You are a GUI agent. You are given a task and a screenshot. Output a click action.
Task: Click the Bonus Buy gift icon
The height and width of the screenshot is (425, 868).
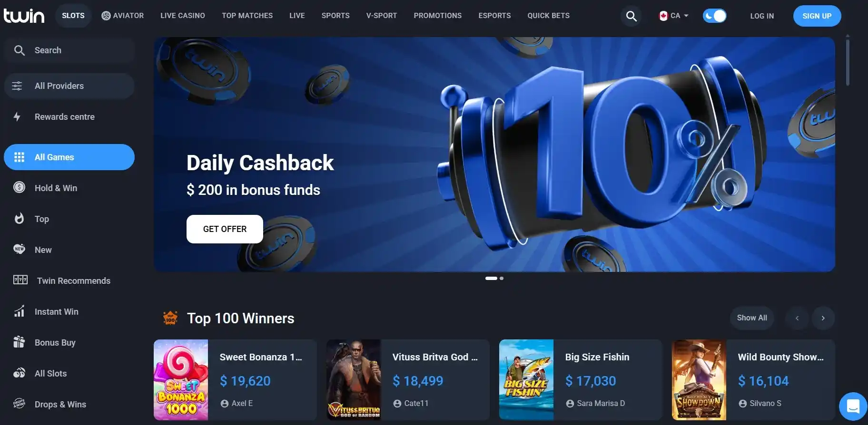19,342
